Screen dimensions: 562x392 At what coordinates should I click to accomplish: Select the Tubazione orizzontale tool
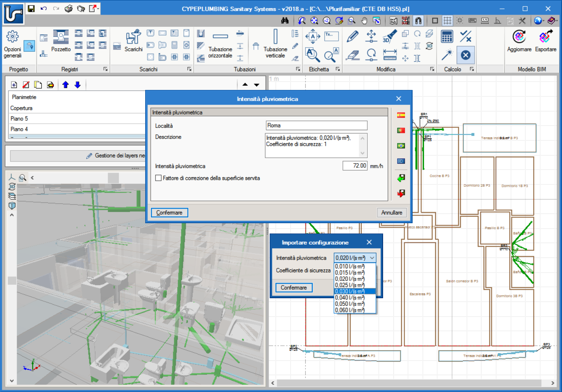220,45
